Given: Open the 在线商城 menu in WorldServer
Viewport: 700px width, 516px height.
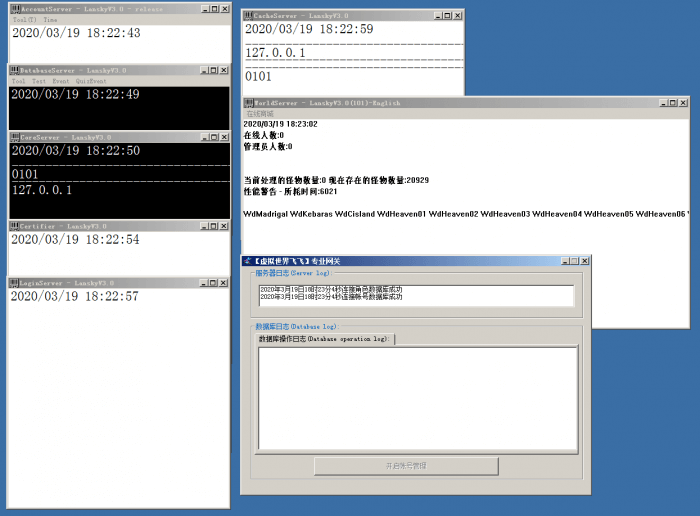Looking at the screenshot, I should (260, 114).
